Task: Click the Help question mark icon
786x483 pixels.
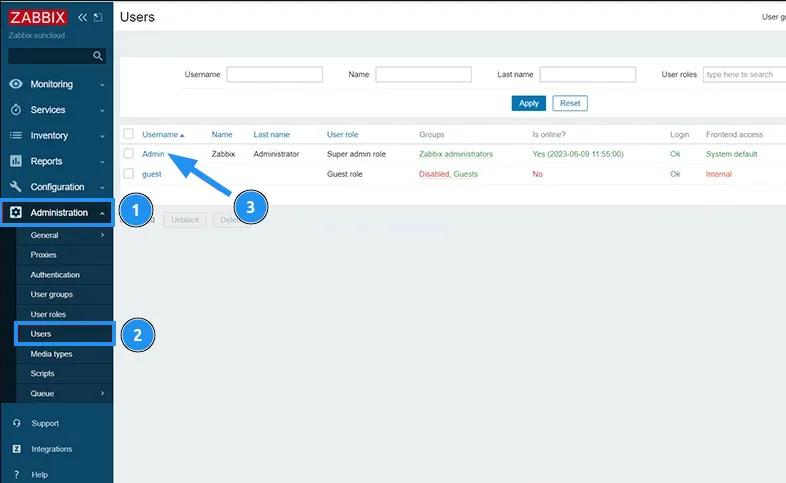Action: click(17, 474)
